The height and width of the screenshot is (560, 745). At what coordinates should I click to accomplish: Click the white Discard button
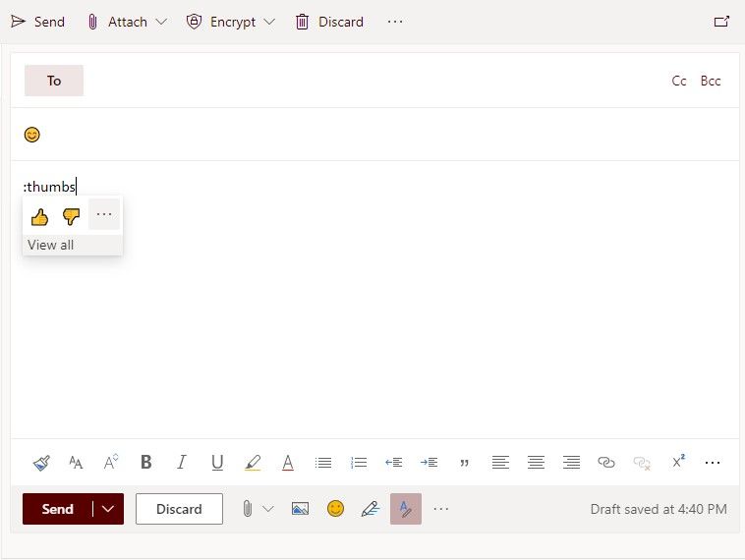[x=179, y=509]
